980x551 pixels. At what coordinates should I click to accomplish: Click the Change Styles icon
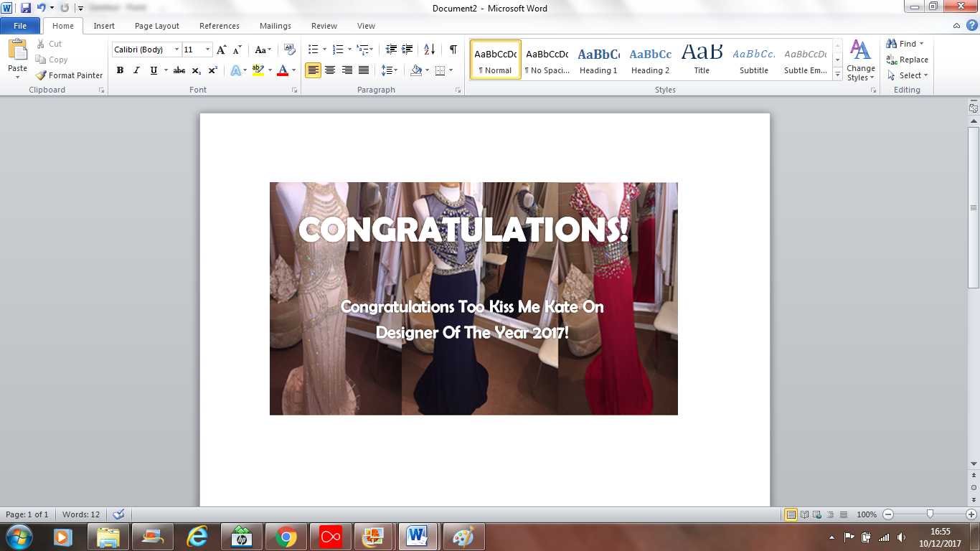(860, 60)
